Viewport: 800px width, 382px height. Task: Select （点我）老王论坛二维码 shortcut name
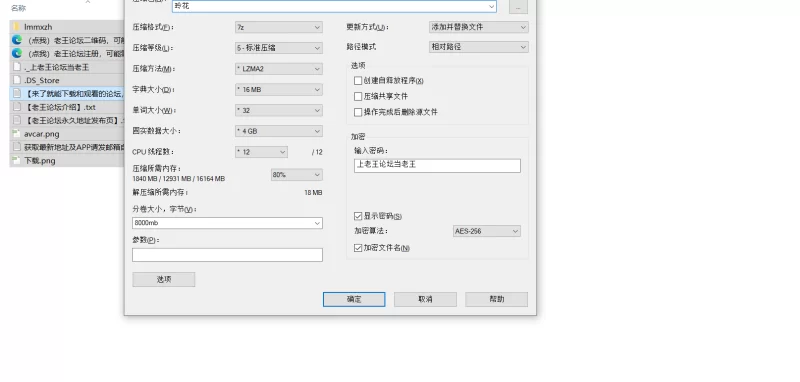[x=74, y=40]
